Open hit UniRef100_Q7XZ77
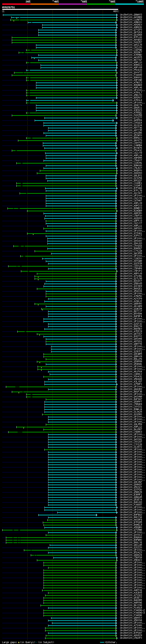 (131, 118)
